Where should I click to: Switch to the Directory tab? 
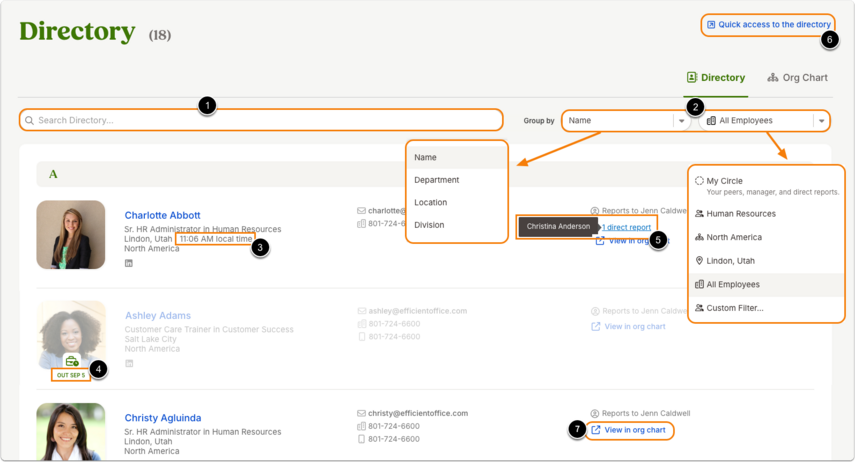pos(715,77)
